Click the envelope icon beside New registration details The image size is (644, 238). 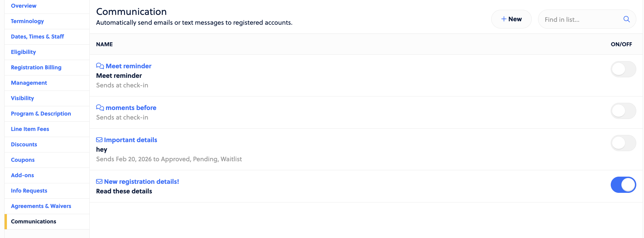click(99, 181)
